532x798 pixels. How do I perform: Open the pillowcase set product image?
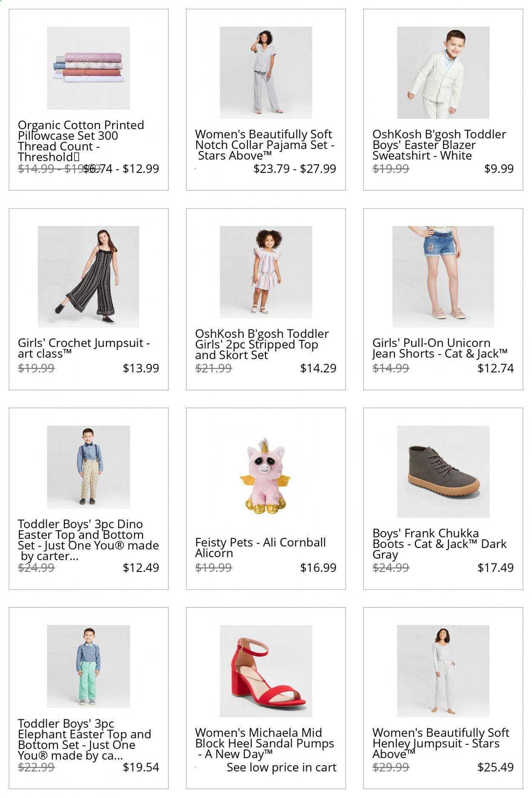coord(89,68)
